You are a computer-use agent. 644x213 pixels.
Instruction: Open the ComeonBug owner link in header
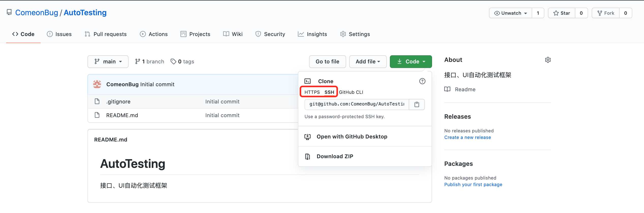click(x=37, y=12)
